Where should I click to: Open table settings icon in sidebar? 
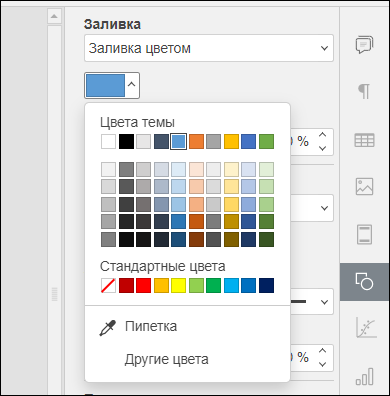point(364,140)
